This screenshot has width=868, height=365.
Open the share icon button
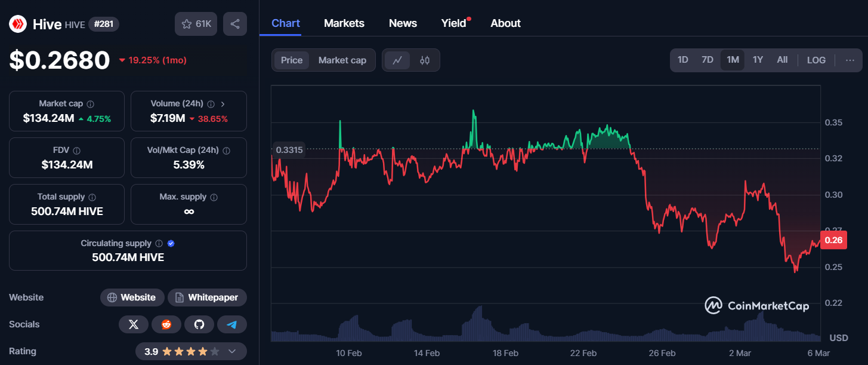coord(235,24)
